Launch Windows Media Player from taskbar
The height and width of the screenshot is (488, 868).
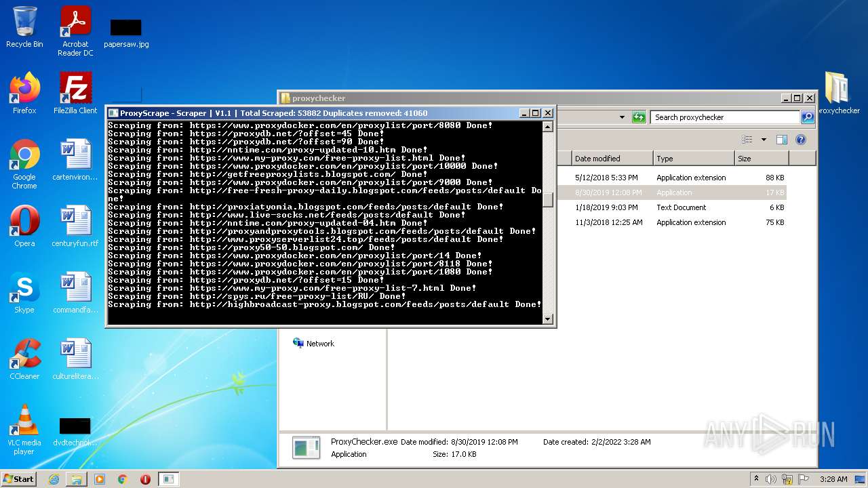click(x=100, y=479)
